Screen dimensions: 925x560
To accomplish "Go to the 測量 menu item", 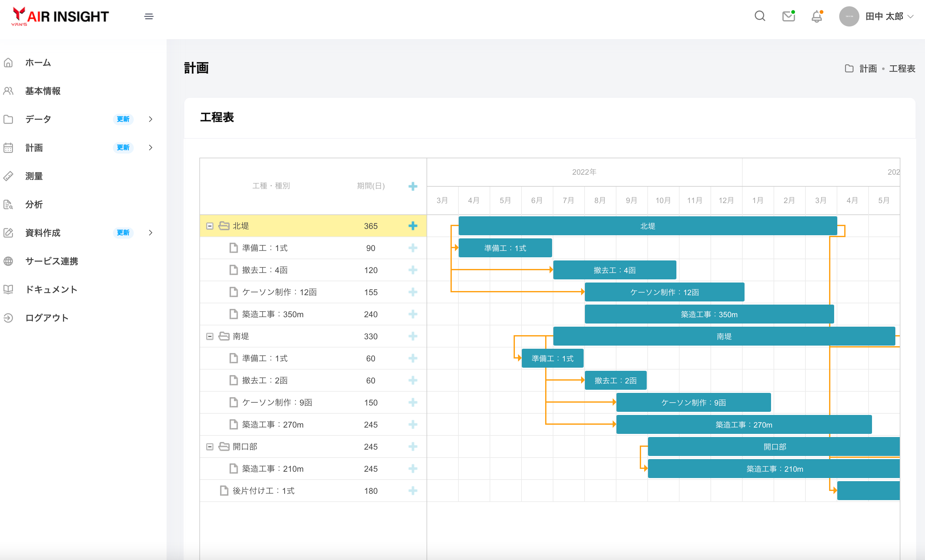I will tap(34, 176).
